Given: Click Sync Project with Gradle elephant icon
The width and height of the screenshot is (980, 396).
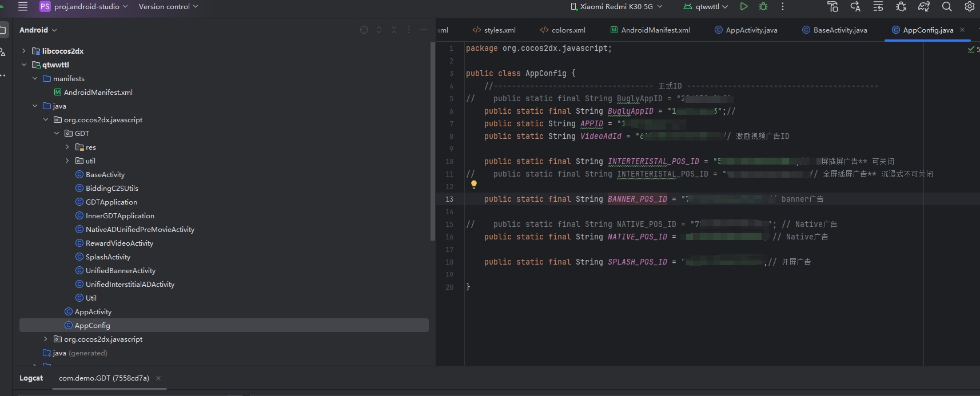Looking at the screenshot, I should click(x=924, y=7).
